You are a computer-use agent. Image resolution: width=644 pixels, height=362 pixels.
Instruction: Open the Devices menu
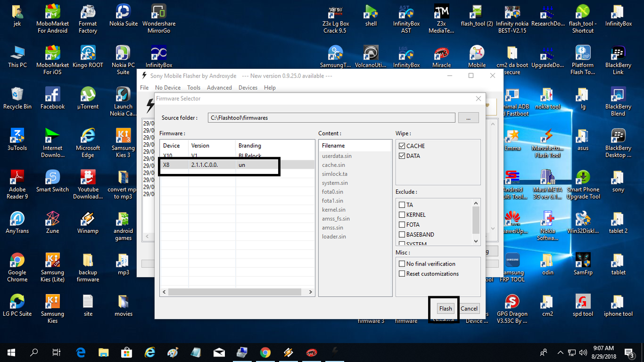point(248,87)
